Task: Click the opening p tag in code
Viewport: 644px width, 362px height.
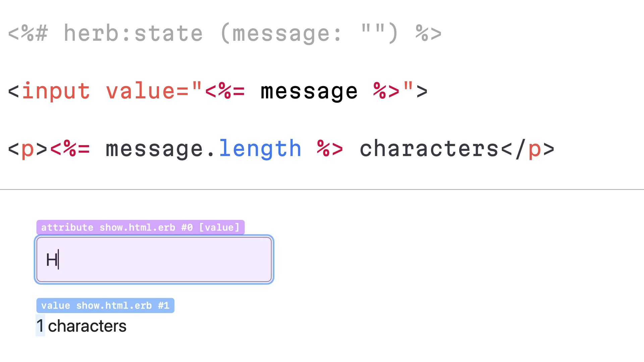Action: point(28,149)
